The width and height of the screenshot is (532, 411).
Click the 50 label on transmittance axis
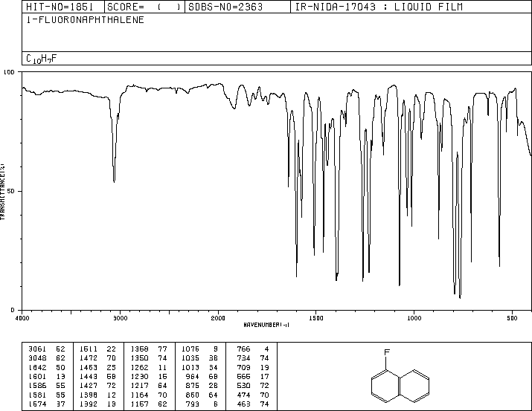pyautogui.click(x=11, y=191)
